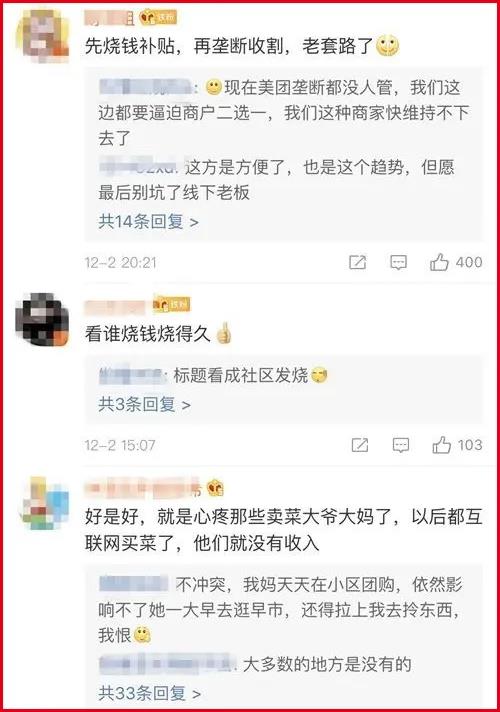Image resolution: width=500 pixels, height=712 pixels.
Task: Reply to the 12-2 15:07 comment
Action: [400, 445]
